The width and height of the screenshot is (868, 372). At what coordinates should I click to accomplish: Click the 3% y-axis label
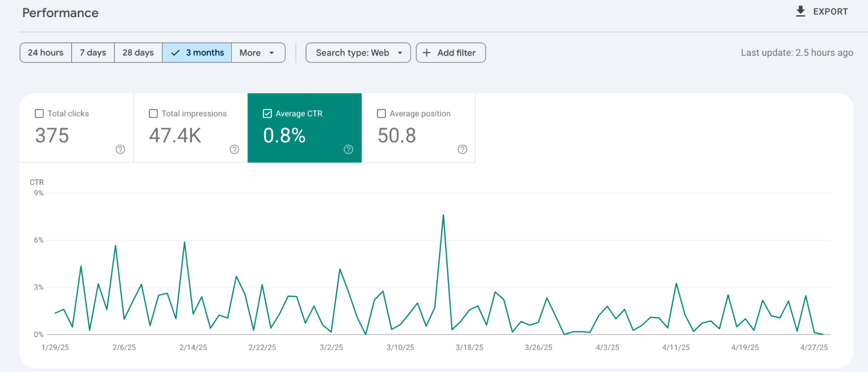[39, 287]
